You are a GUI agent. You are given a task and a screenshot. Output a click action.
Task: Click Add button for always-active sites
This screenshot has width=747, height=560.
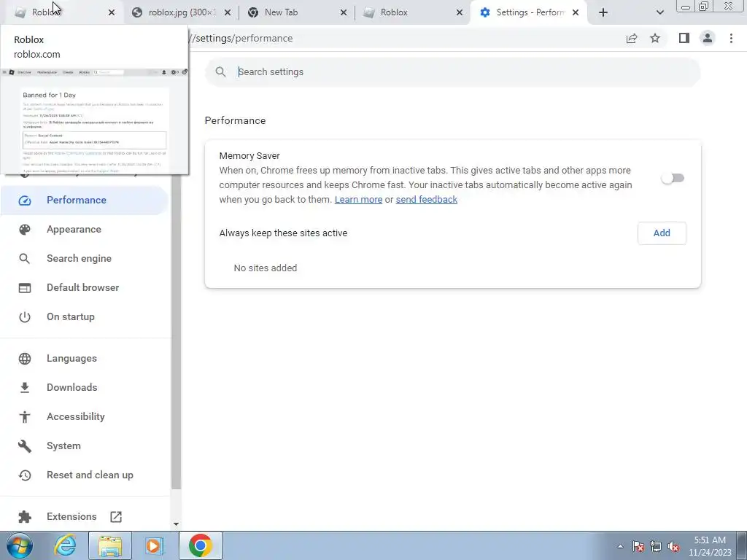pyautogui.click(x=662, y=233)
